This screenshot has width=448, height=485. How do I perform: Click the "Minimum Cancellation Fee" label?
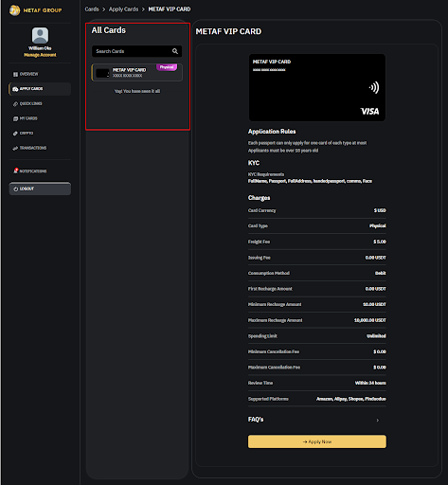click(274, 351)
